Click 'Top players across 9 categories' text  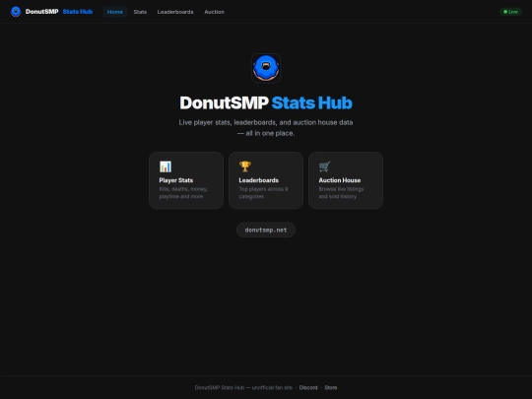pyautogui.click(x=263, y=193)
